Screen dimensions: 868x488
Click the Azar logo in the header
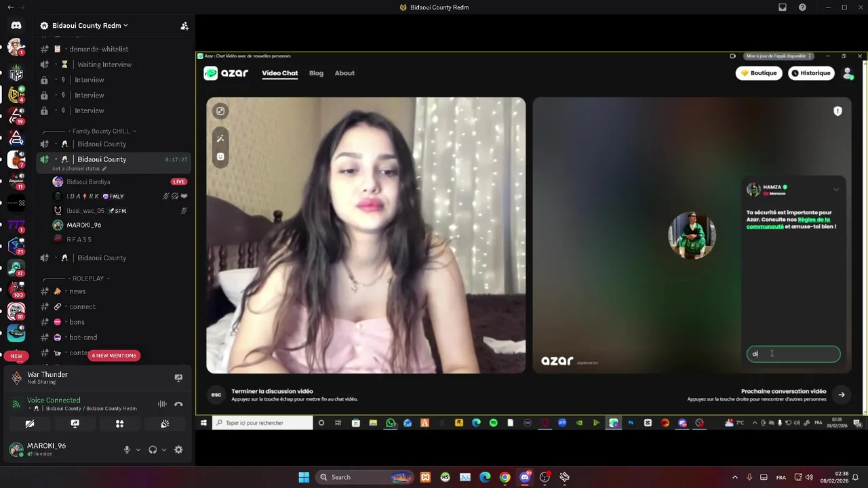pos(226,73)
